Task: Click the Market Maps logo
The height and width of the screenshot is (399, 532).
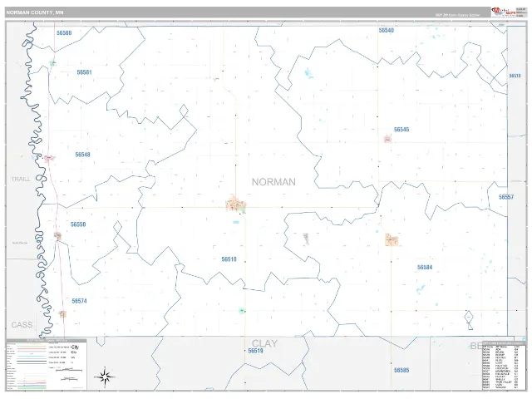Action: 504,12
